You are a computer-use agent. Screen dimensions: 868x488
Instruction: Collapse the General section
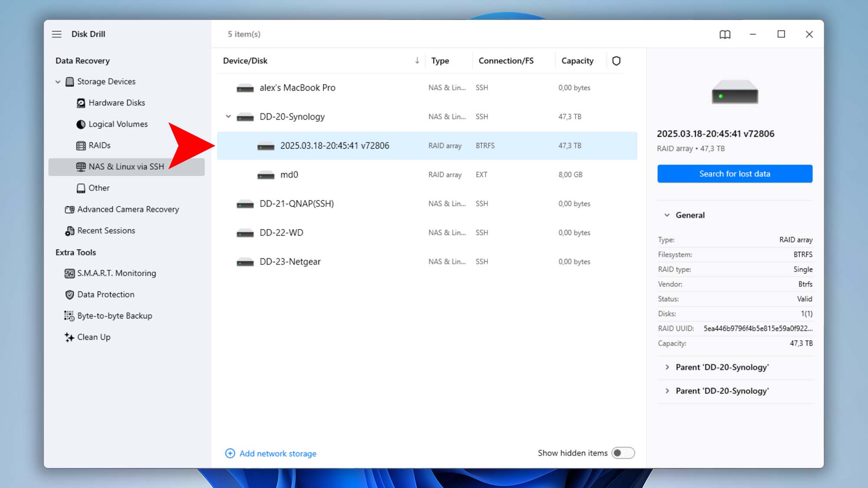pyautogui.click(x=667, y=215)
